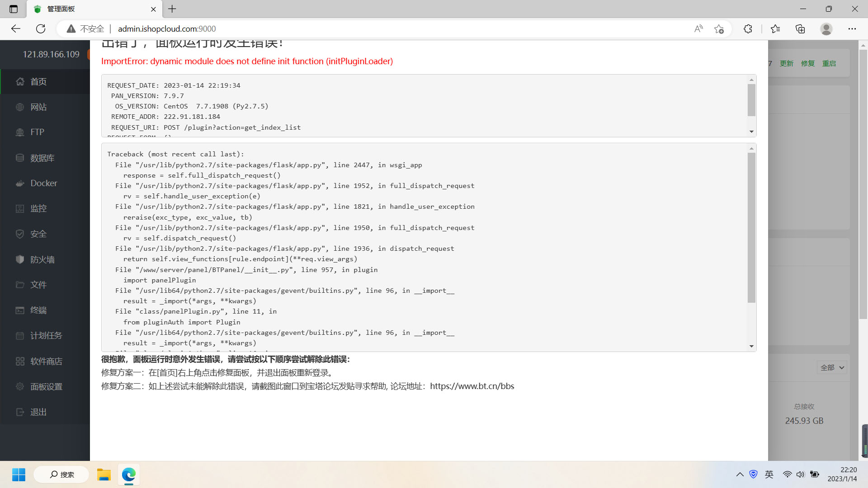Open the Docker sidebar item
The image size is (868, 488).
point(45,183)
